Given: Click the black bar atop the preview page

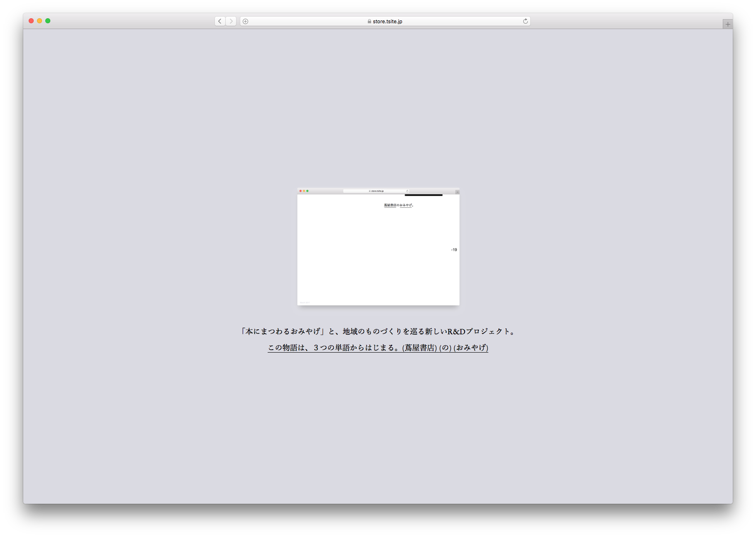Looking at the screenshot, I should [424, 195].
